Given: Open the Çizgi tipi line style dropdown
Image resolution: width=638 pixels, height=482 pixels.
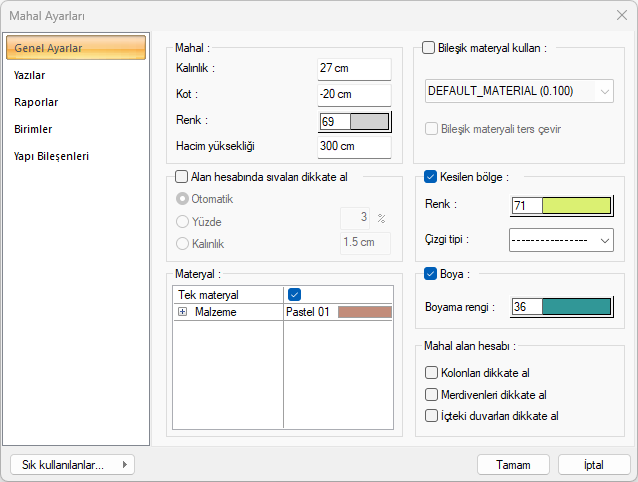Looking at the screenshot, I should click(x=560, y=240).
